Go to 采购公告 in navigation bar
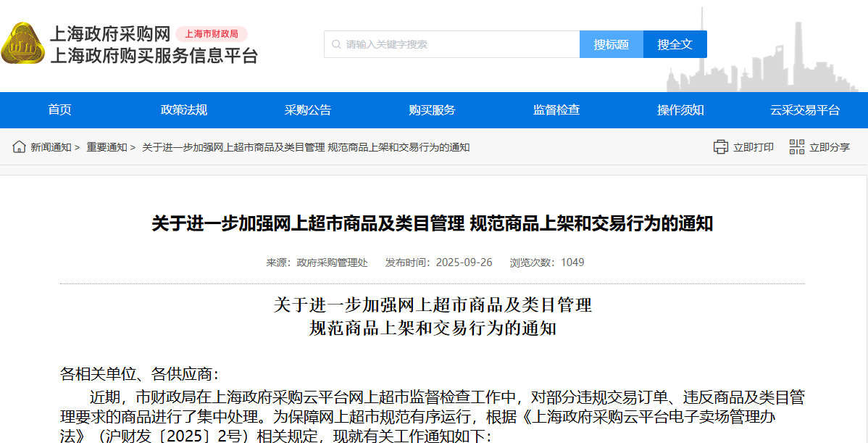Image resolution: width=868 pixels, height=443 pixels. [x=308, y=110]
